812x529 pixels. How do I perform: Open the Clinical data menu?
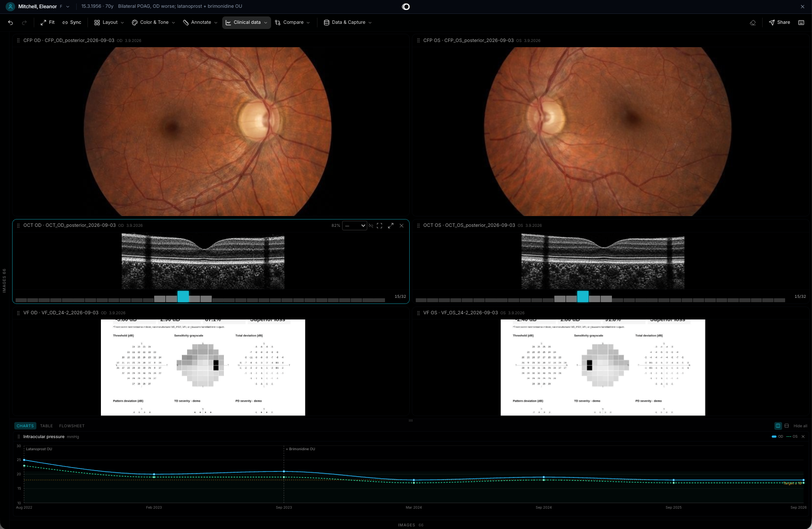pyautogui.click(x=246, y=23)
